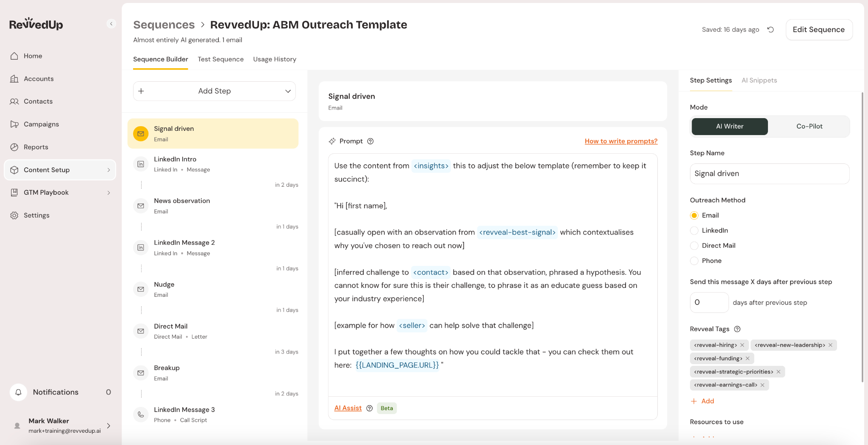
Task: Collapse the sidebar with the arrow icon
Action: coord(111,24)
